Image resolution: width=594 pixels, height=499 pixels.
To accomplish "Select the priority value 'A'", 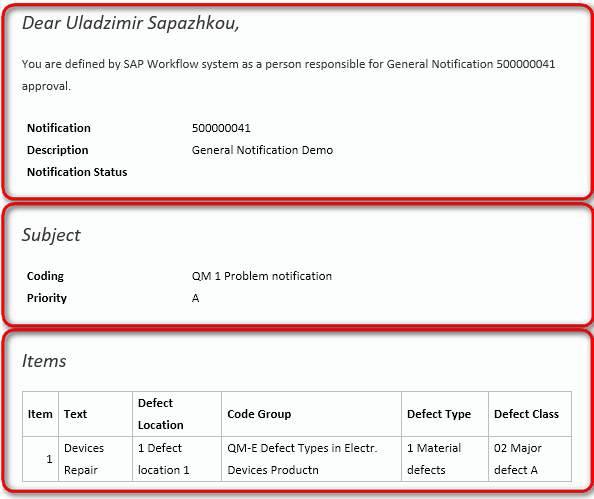I will click(x=195, y=298).
